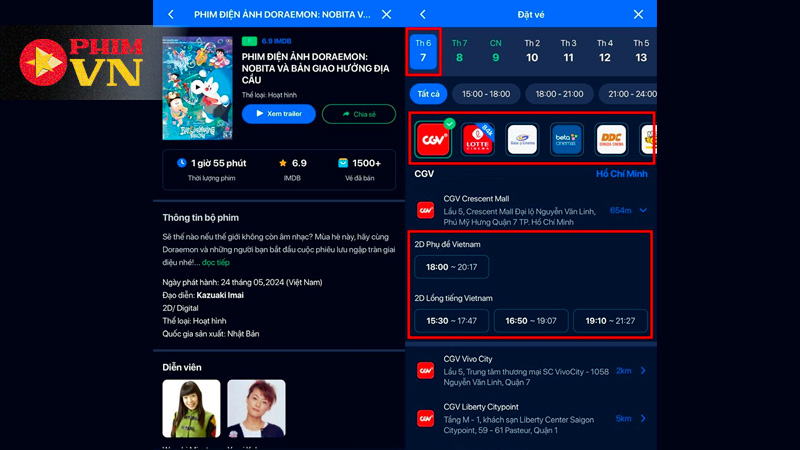Open the đọc tiếp read-more link
Image resolution: width=800 pixels, height=450 pixels.
click(216, 262)
